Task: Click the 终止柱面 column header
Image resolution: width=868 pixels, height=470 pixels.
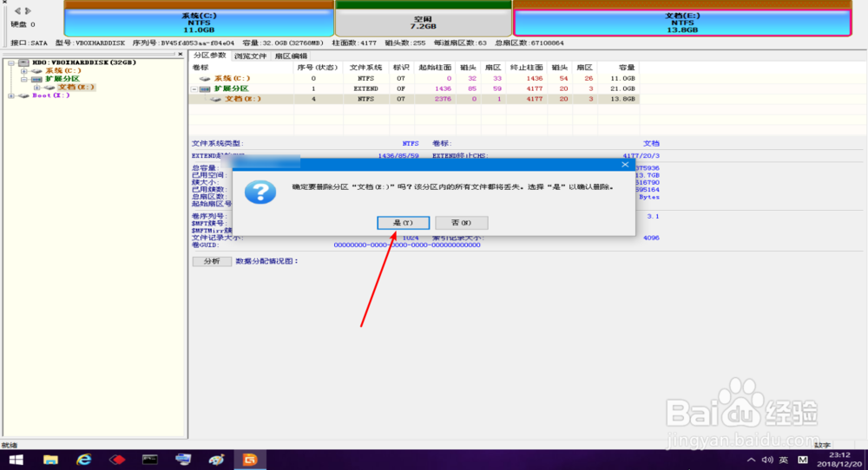Action: tap(526, 68)
